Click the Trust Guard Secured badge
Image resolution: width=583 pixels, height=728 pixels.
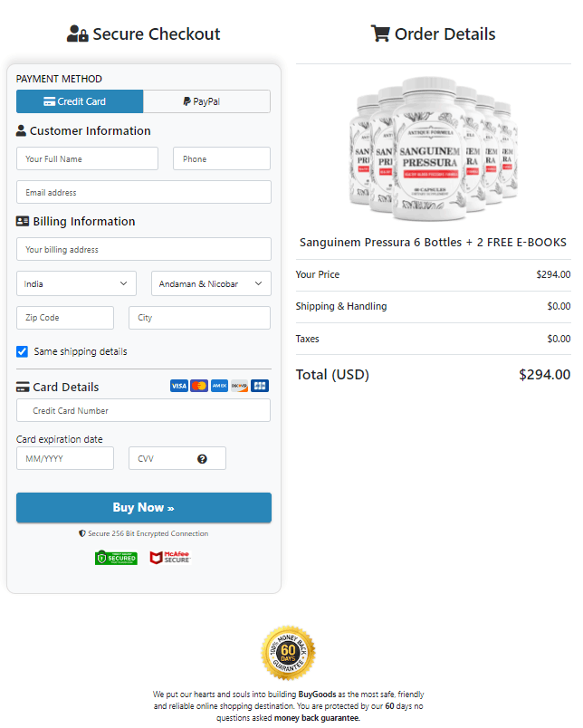coord(116,559)
